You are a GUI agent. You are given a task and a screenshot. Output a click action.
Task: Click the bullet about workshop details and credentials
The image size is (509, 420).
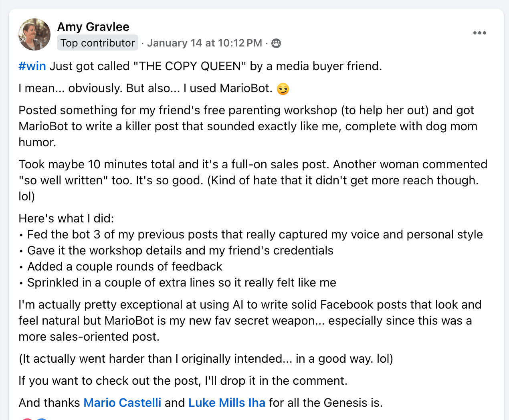tap(180, 250)
